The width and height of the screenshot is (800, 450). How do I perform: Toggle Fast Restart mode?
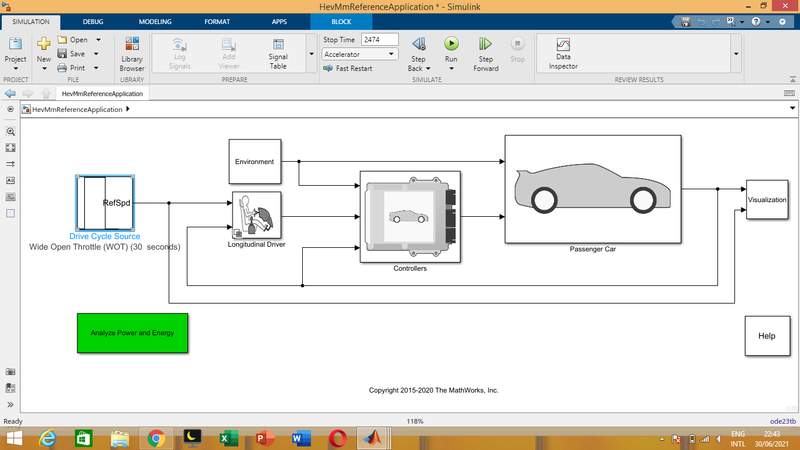pyautogui.click(x=349, y=68)
